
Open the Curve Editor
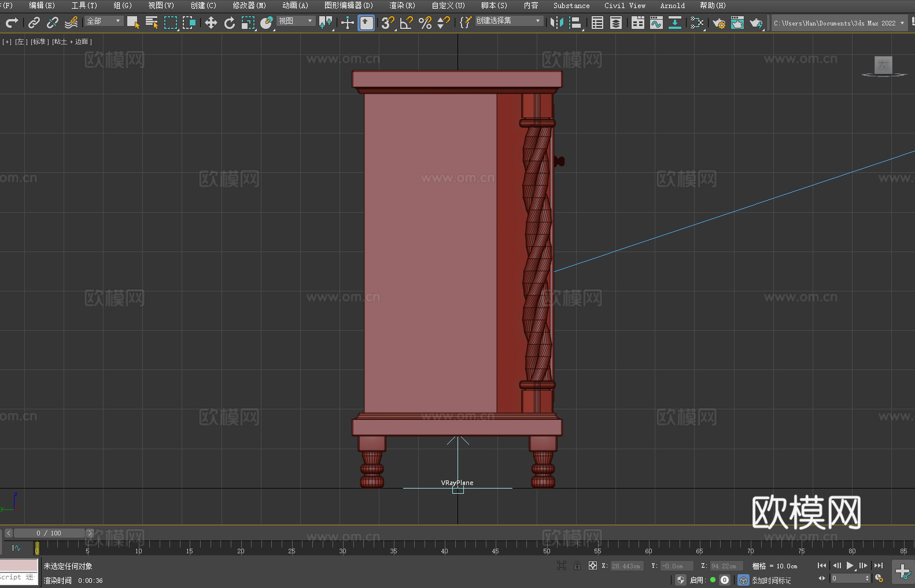pyautogui.click(x=656, y=23)
